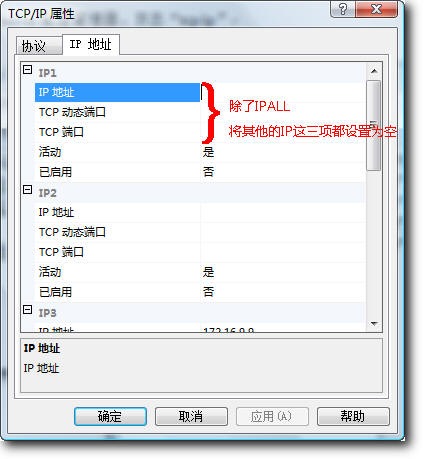Select IP1 TCP 动态端口 row
Image resolution: width=424 pixels, height=459 pixels.
pos(201,112)
